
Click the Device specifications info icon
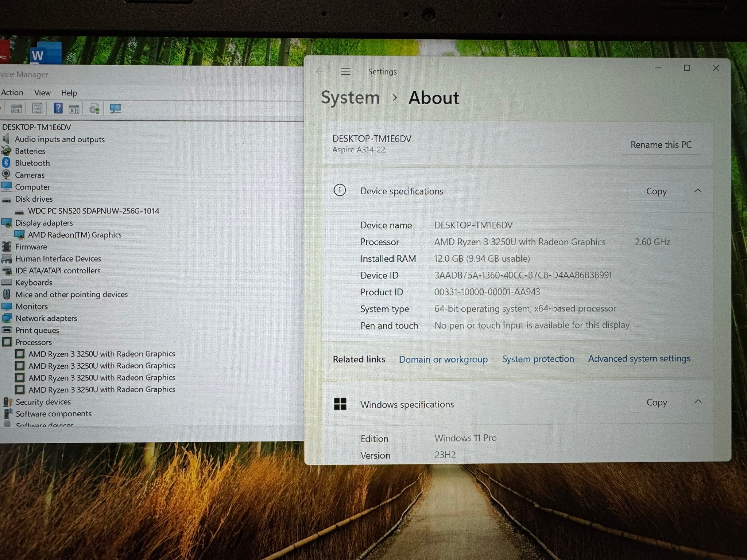[x=340, y=190]
